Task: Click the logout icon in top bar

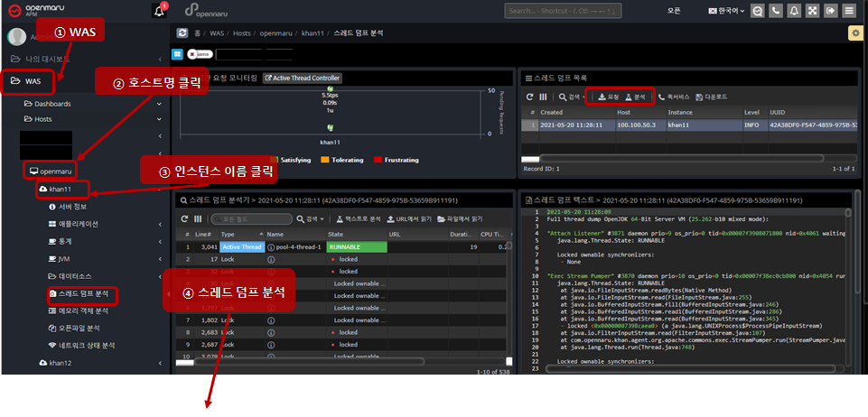Action: point(830,11)
